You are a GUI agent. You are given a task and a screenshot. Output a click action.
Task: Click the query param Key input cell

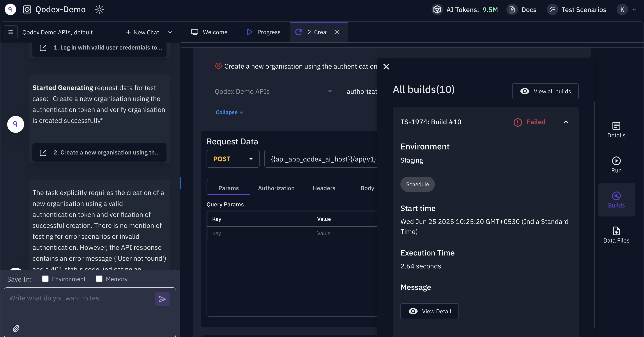tap(259, 233)
